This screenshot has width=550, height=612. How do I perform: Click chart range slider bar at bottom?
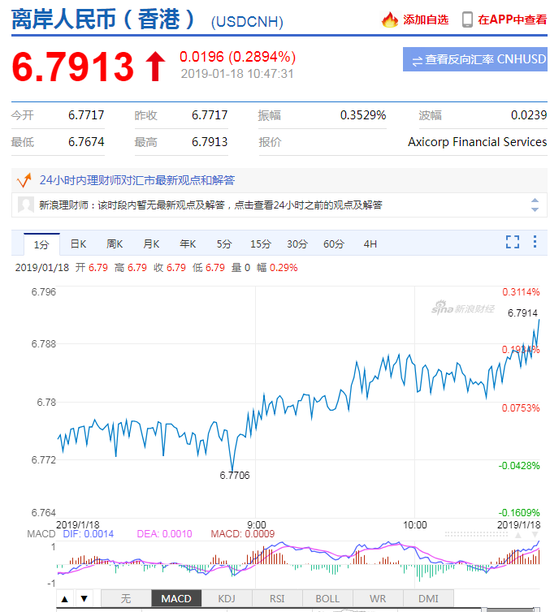[x=297, y=609]
